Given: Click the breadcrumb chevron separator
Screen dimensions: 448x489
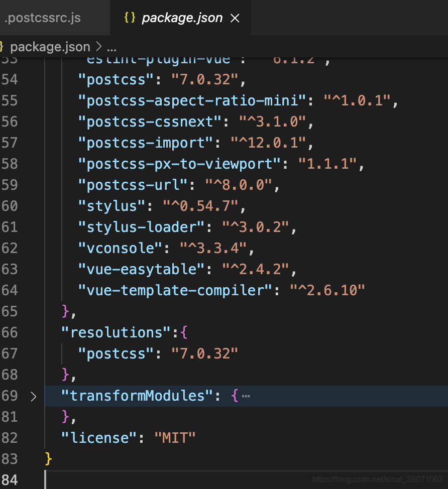Looking at the screenshot, I should point(99,47).
